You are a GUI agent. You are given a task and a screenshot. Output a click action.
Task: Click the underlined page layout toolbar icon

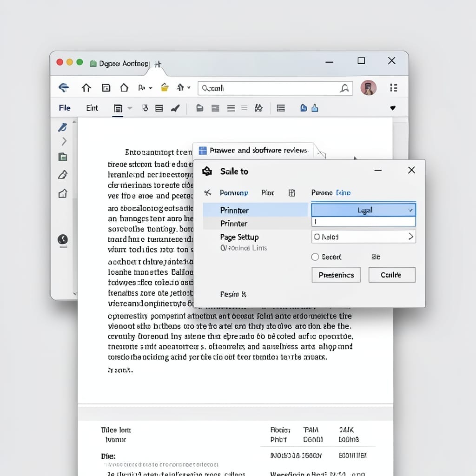(x=118, y=108)
